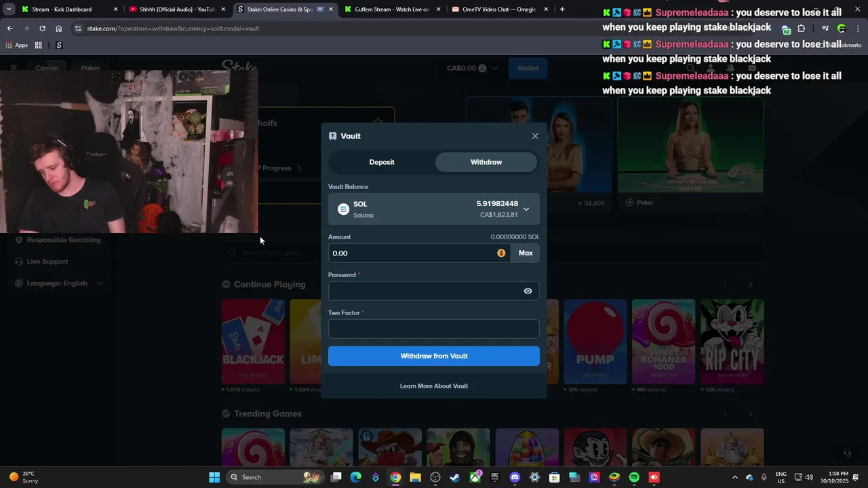Screen dimensions: 868x488
Task: Click the Max amount button
Action: [x=526, y=253]
